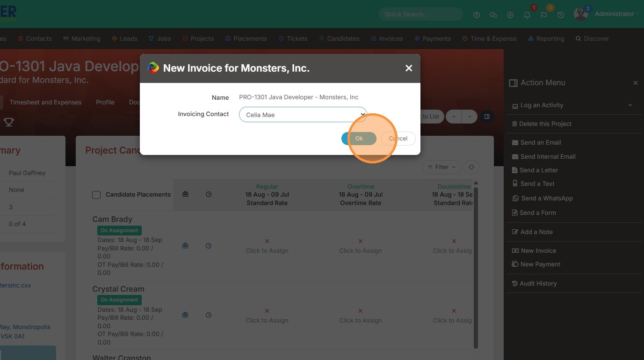
Task: Open Cam Brady's candidate name
Action: tap(112, 220)
